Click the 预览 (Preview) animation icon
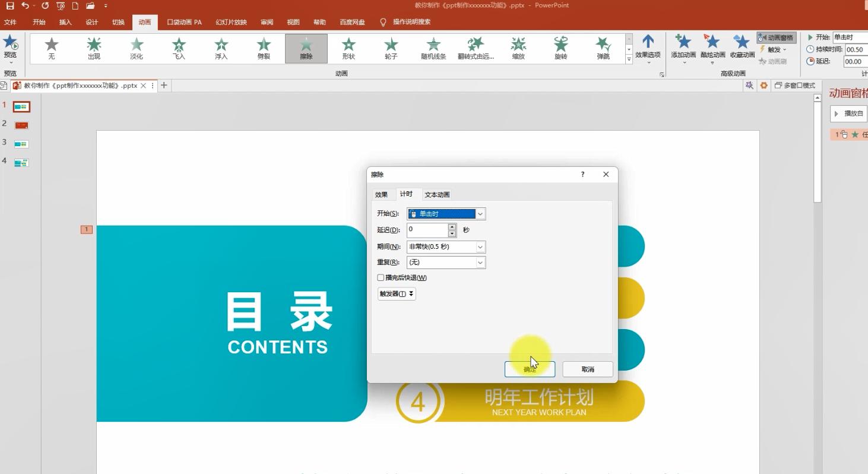This screenshot has width=868, height=474. (10, 46)
